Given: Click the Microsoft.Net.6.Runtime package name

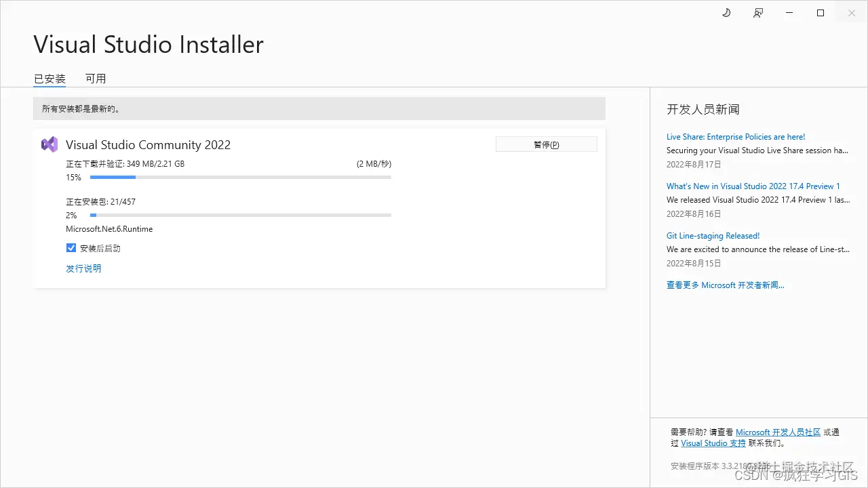Looking at the screenshot, I should point(109,229).
